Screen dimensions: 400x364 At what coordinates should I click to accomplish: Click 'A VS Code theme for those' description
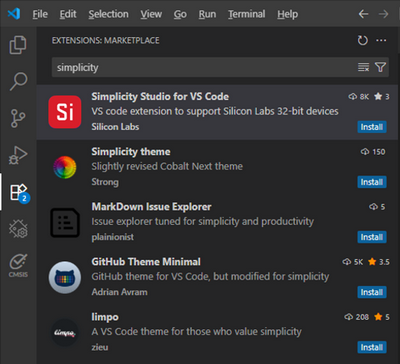196,332
